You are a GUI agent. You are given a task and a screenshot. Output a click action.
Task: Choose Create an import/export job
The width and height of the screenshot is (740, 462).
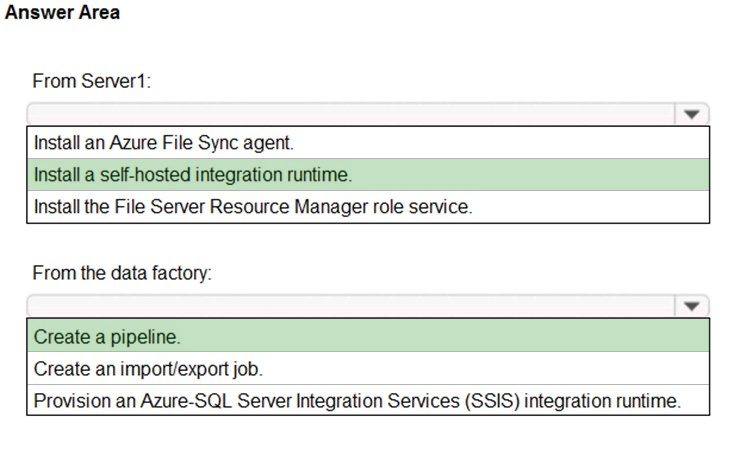pyautogui.click(x=368, y=369)
